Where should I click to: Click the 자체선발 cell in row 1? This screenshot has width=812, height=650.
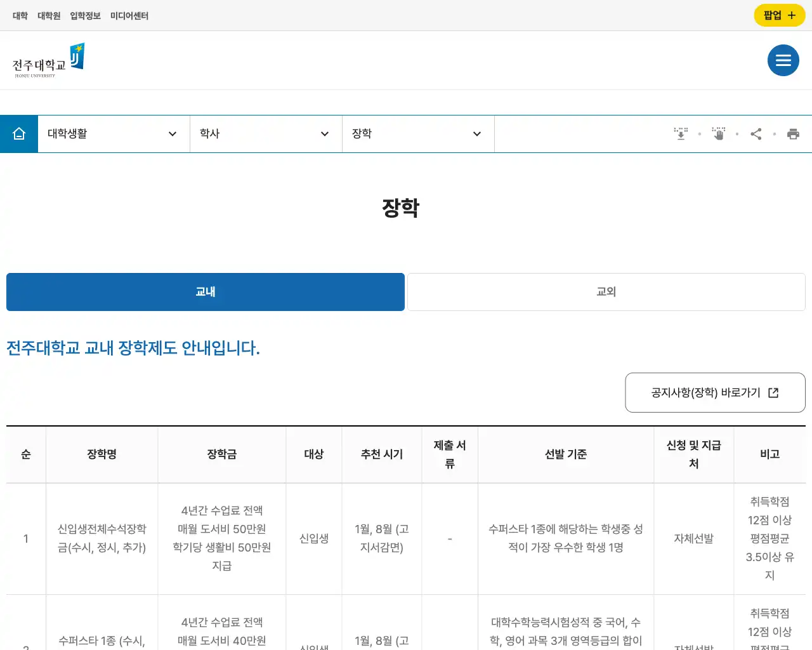click(694, 539)
